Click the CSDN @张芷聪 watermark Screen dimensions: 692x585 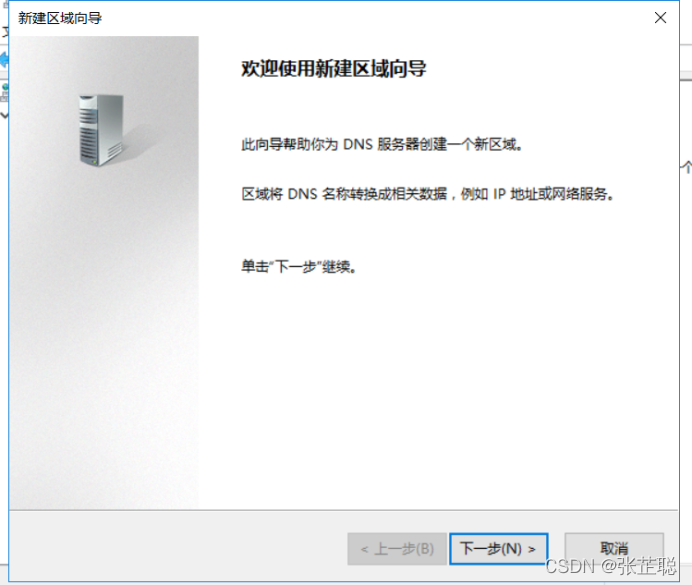pyautogui.click(x=611, y=566)
